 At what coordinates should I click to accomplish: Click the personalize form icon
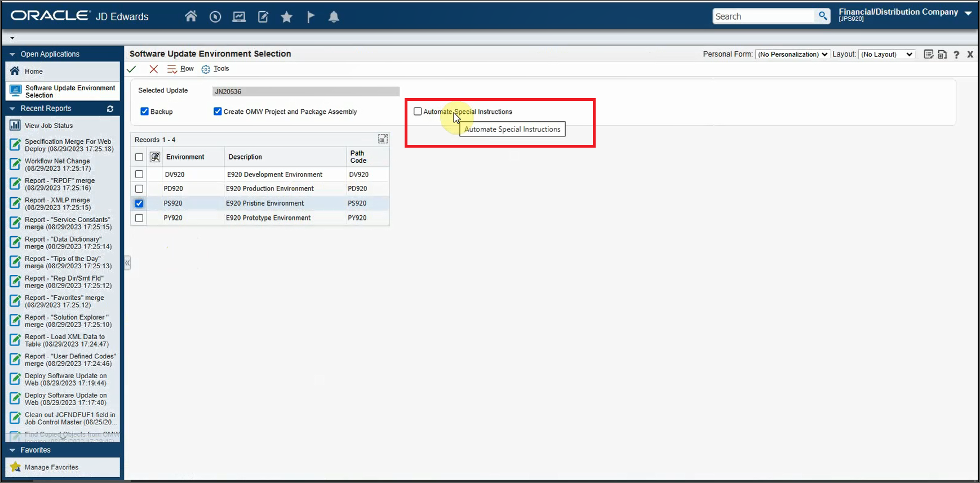928,55
